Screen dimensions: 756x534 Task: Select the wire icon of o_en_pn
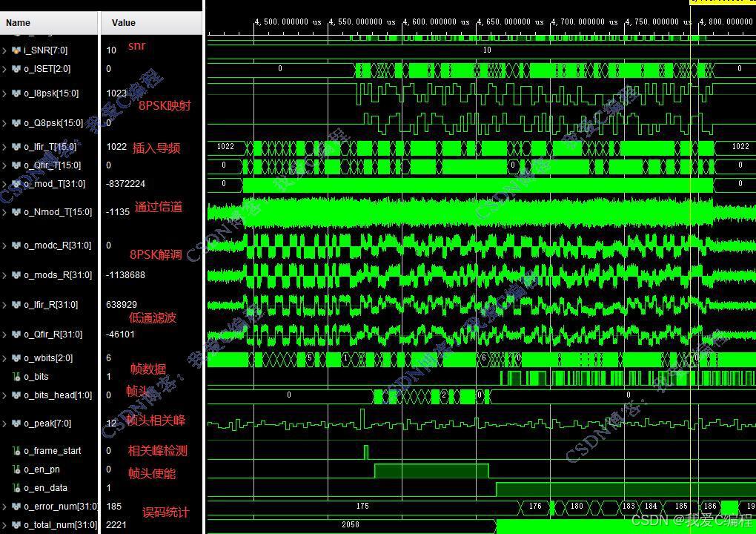click(x=16, y=469)
